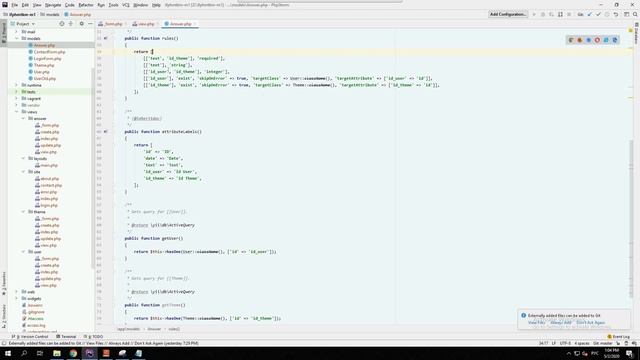Viewport: 640px width, 360px height.
Task: Click the Locate file target icon in Project panel
Action: (62, 24)
